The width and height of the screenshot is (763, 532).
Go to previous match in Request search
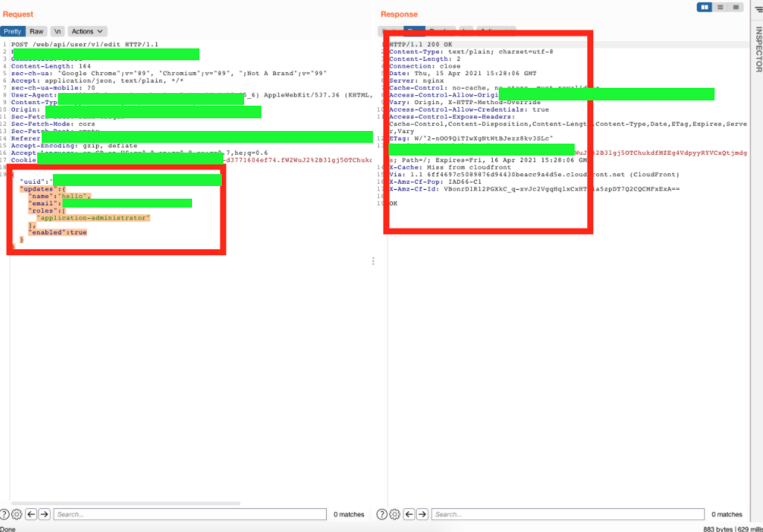31,514
